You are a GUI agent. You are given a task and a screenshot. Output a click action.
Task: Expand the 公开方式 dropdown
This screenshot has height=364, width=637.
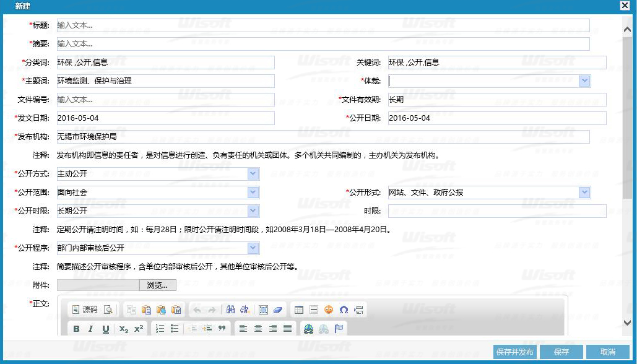(253, 174)
